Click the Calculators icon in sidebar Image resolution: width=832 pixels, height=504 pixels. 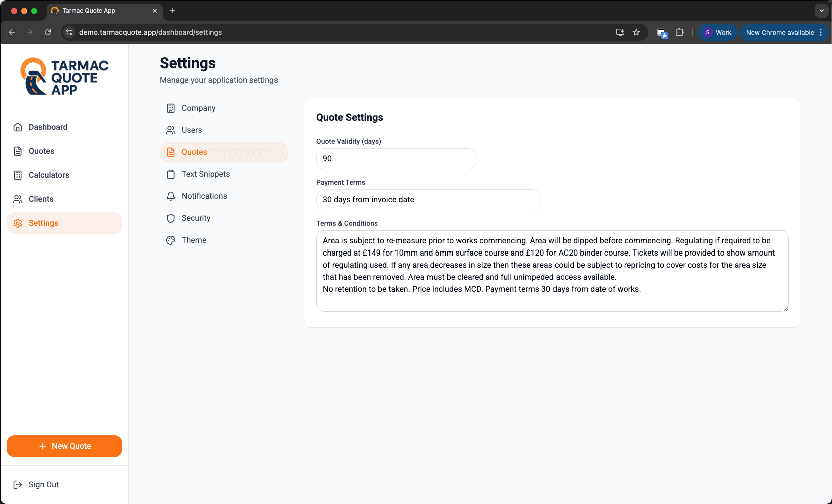point(18,175)
